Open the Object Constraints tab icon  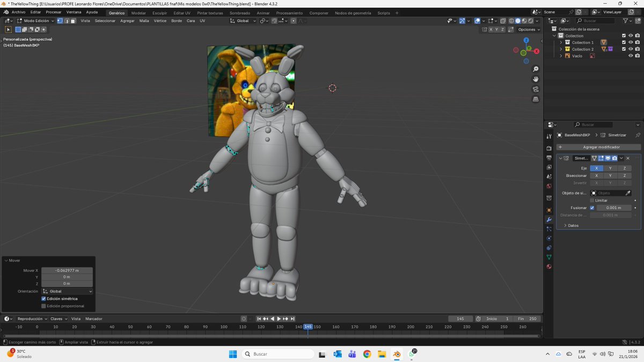click(549, 248)
